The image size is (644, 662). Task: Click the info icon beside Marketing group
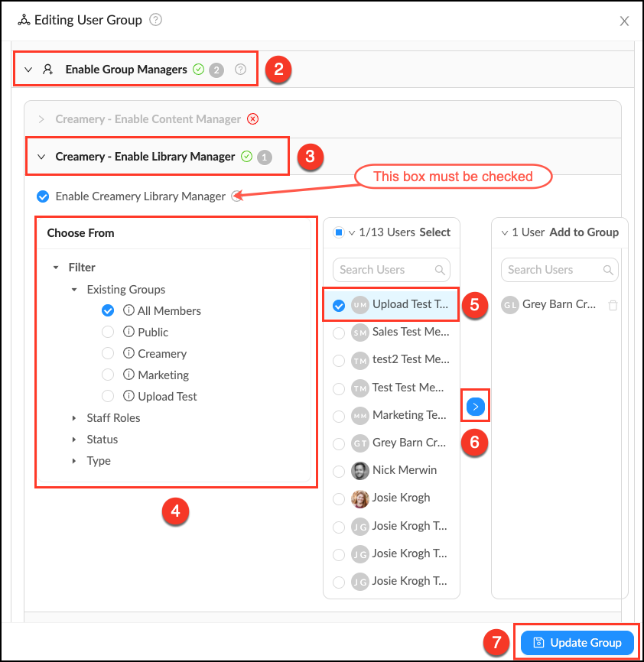tap(129, 375)
